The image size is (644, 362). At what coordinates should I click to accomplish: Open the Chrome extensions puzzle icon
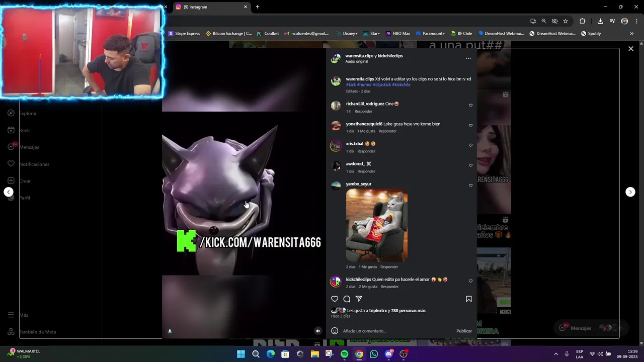583,21
